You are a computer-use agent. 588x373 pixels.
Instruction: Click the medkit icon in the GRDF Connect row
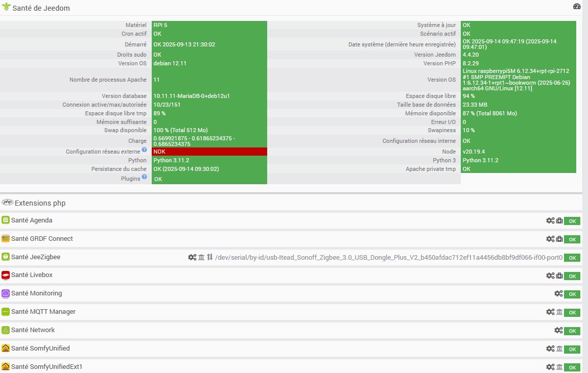coord(559,239)
